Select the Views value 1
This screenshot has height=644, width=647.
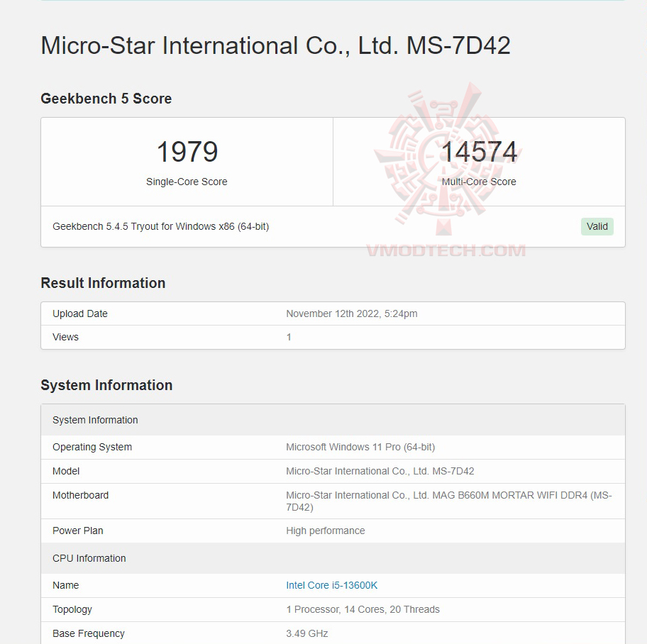tap(289, 337)
